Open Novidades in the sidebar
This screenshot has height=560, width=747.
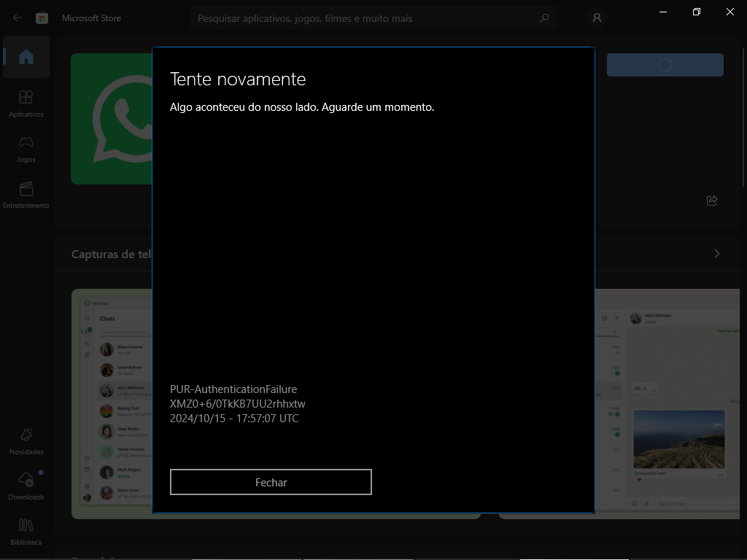pyautogui.click(x=26, y=441)
